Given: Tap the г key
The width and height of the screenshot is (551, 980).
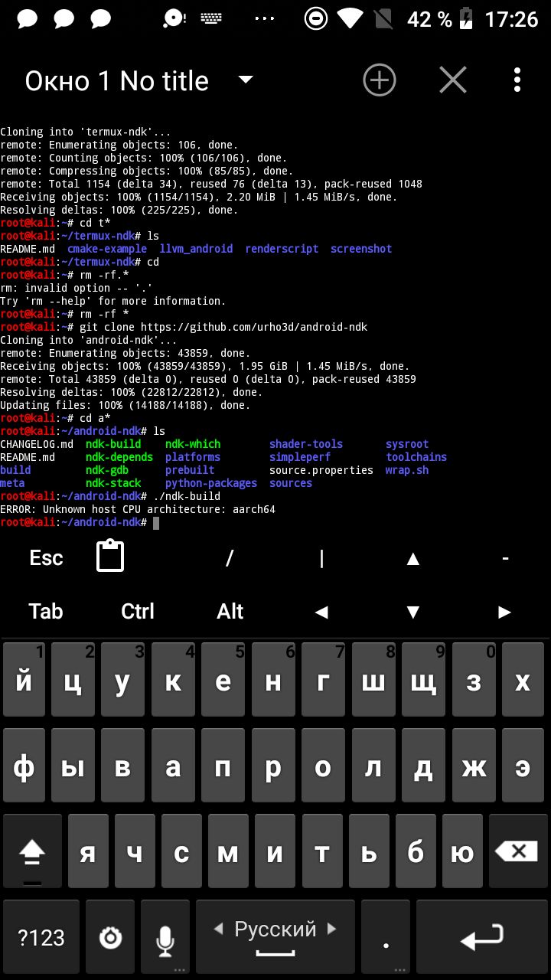Looking at the screenshot, I should [x=323, y=679].
